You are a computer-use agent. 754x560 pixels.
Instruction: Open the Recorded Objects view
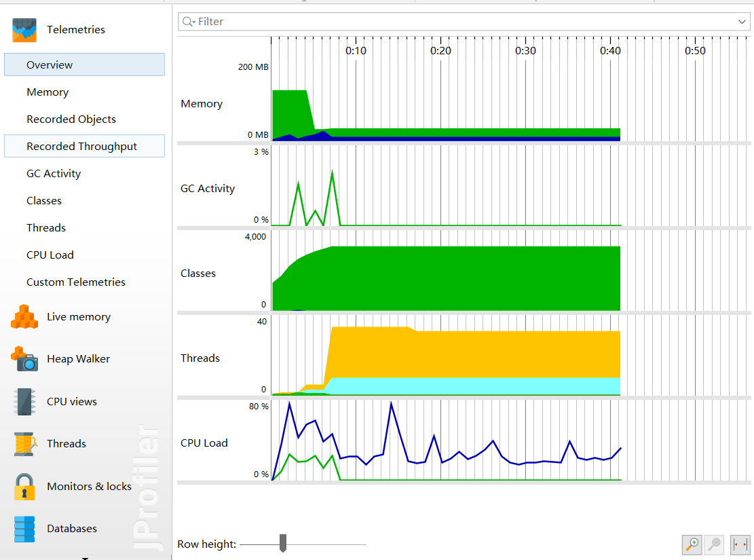click(71, 119)
